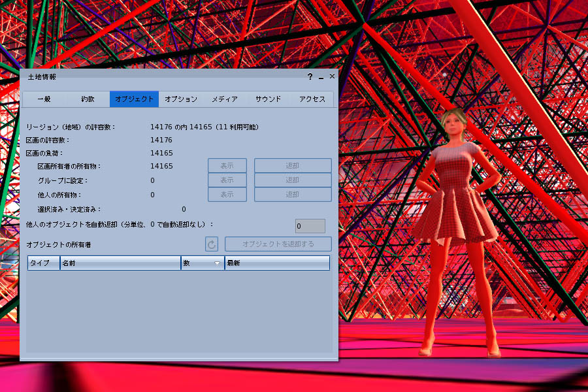Click the リージョン（地域）の許容数 label
This screenshot has width=588, height=392.
(x=71, y=127)
